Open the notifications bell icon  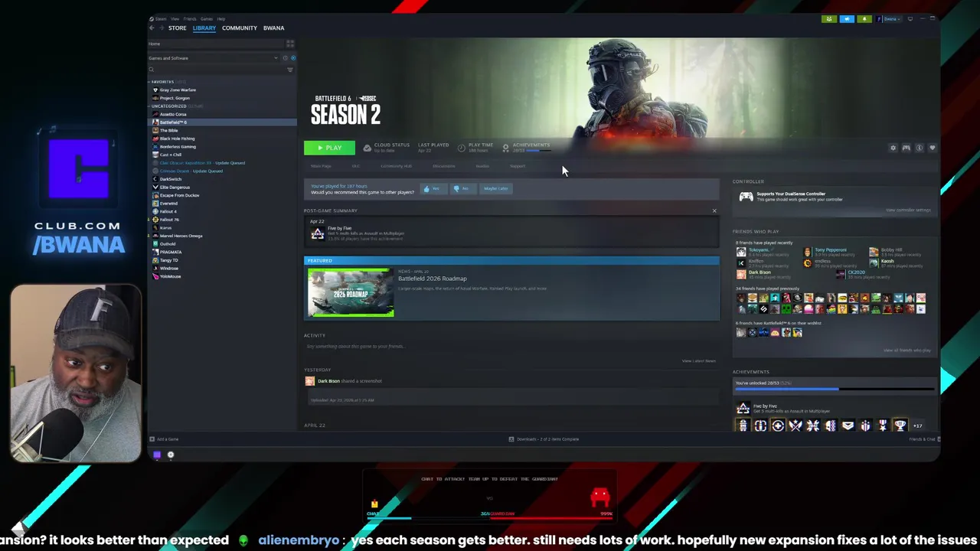point(864,19)
